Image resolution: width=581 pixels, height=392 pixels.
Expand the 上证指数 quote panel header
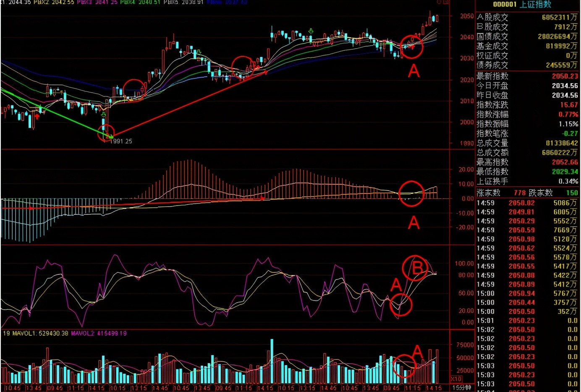[x=526, y=3]
